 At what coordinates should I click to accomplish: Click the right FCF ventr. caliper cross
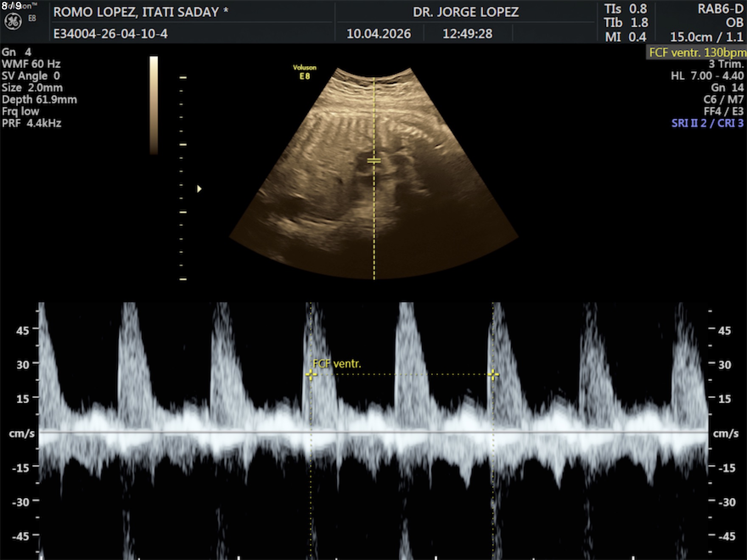tap(493, 375)
